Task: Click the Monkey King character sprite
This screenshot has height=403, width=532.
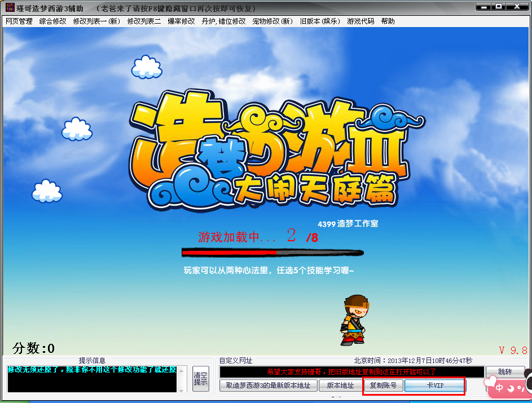Action: [x=354, y=320]
